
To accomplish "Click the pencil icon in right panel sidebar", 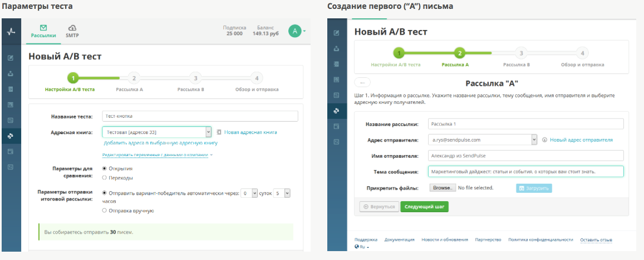I will coord(336,33).
